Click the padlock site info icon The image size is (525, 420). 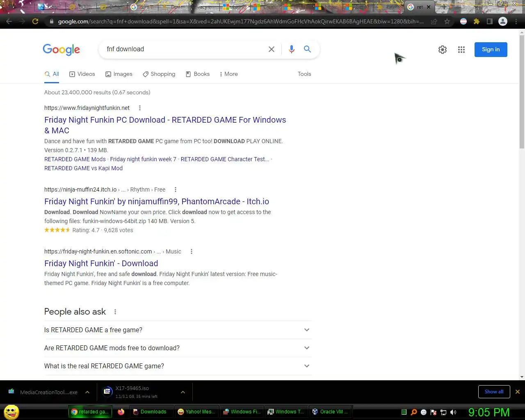(x=51, y=21)
